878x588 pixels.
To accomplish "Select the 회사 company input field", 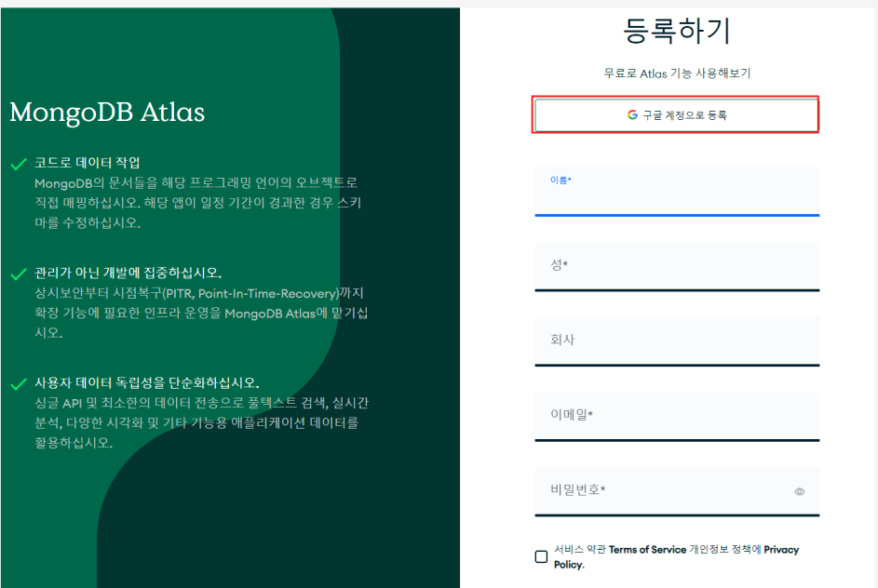I will click(677, 341).
